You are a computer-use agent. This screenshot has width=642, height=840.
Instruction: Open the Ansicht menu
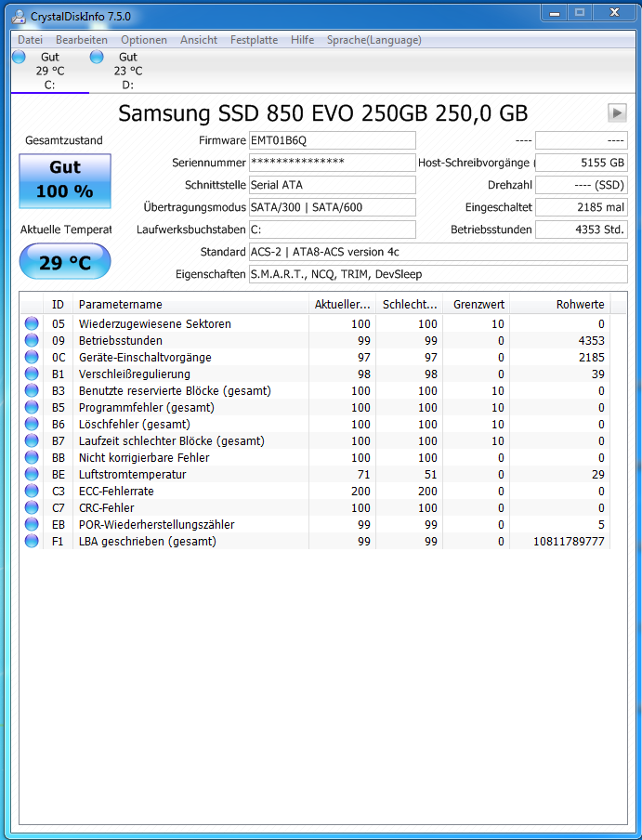coord(199,40)
